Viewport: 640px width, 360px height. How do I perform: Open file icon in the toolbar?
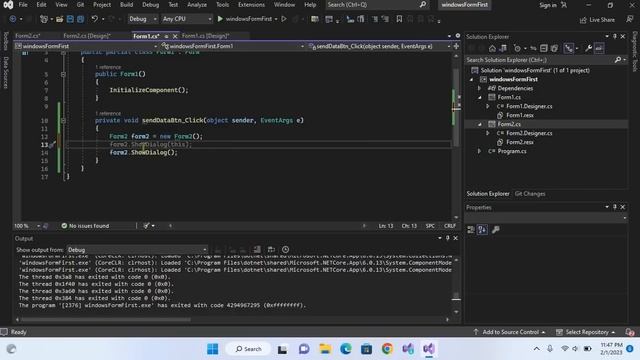tap(60, 19)
